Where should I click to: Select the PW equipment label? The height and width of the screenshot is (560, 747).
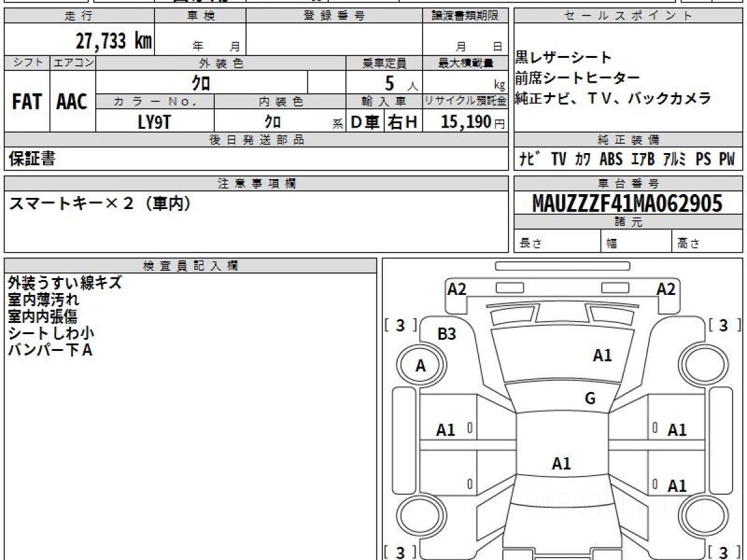726,159
